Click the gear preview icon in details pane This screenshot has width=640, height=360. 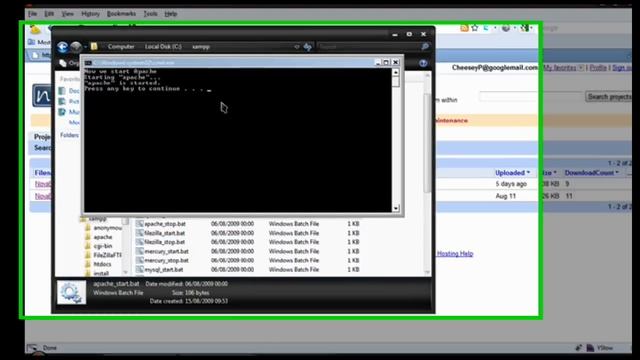(71, 292)
